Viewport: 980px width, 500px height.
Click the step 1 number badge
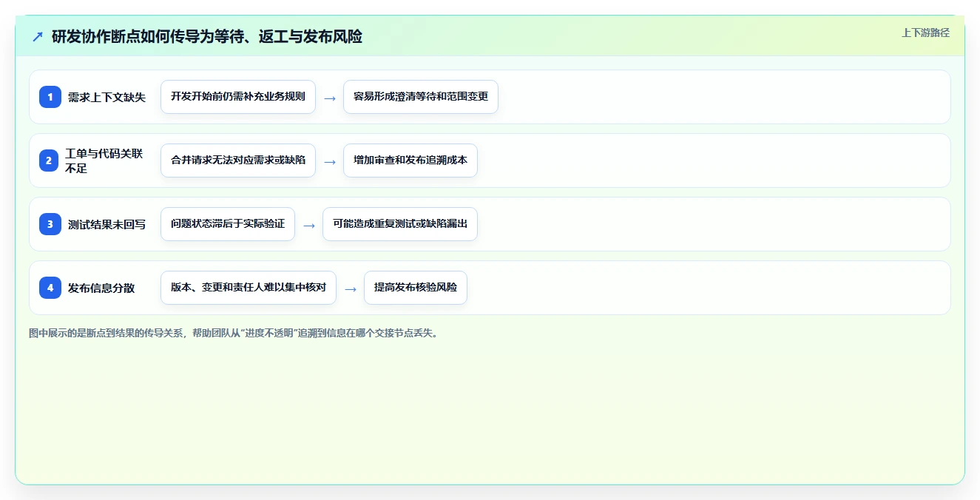click(x=50, y=97)
